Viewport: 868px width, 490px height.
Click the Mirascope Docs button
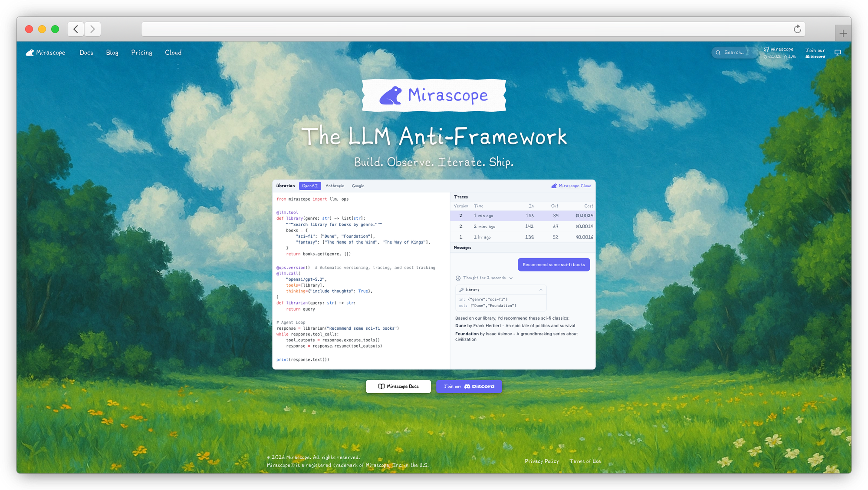pos(398,386)
